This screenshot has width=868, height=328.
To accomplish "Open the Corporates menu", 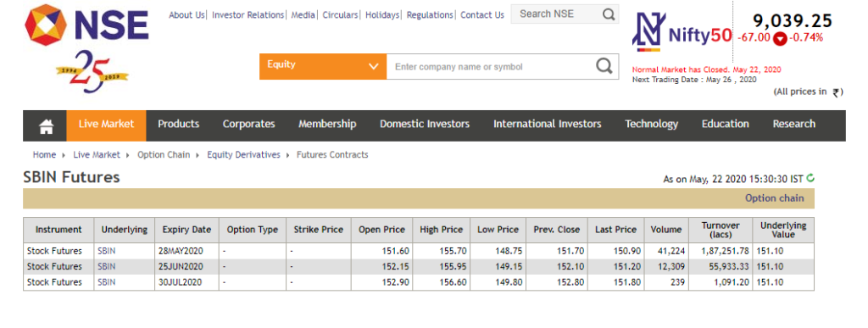I will [x=248, y=124].
